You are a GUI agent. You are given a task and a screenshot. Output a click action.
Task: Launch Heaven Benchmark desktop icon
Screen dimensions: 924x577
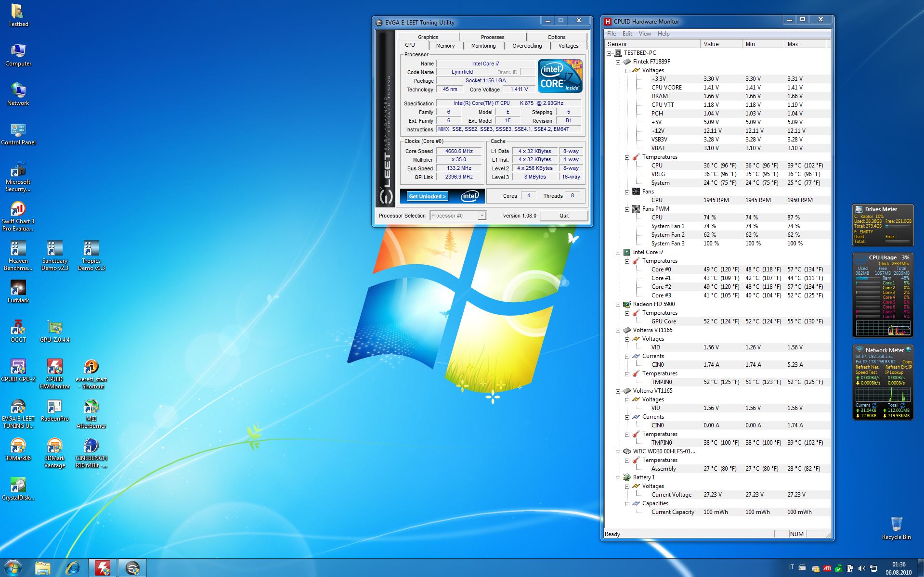pyautogui.click(x=18, y=256)
